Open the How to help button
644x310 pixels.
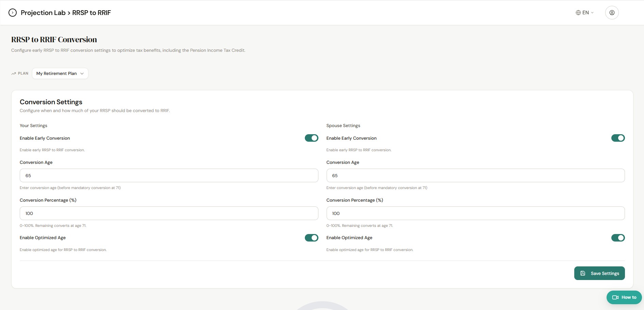tap(624, 297)
